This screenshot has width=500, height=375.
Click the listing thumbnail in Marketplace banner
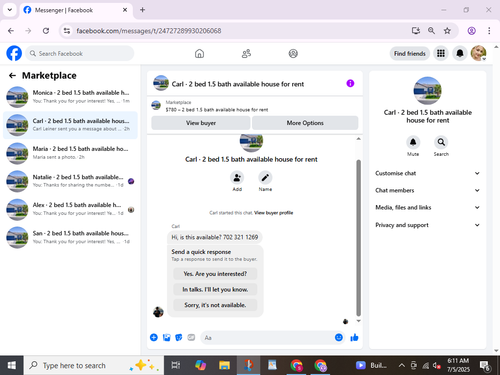pos(156,105)
